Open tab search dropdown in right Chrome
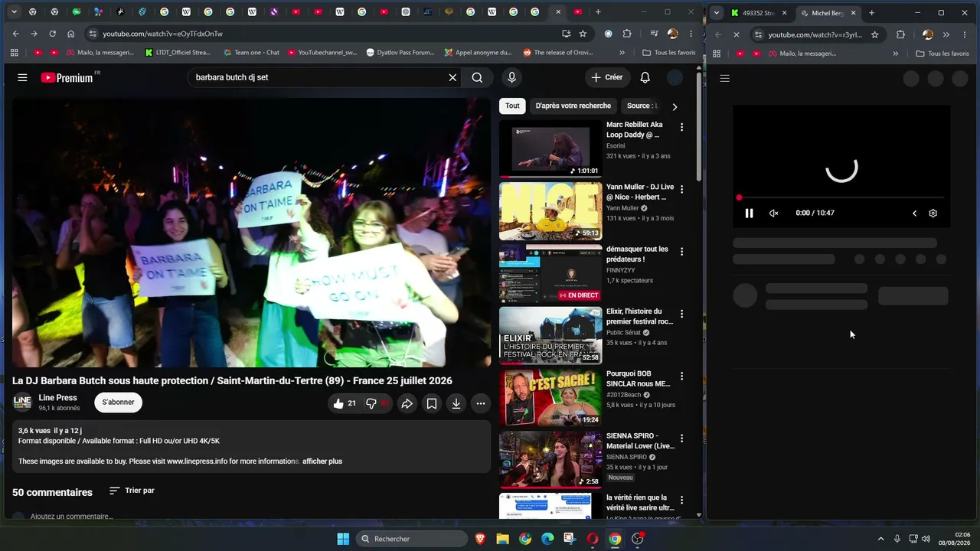Image resolution: width=980 pixels, height=551 pixels. 715,13
